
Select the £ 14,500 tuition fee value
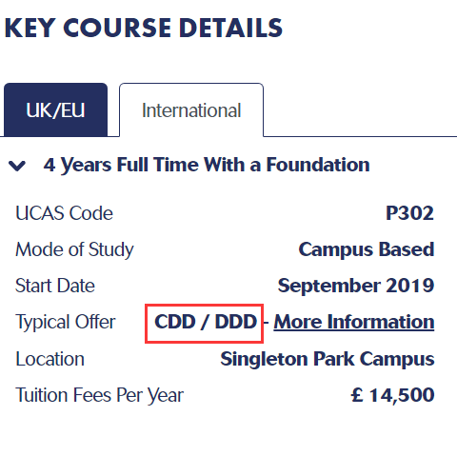coord(392,395)
